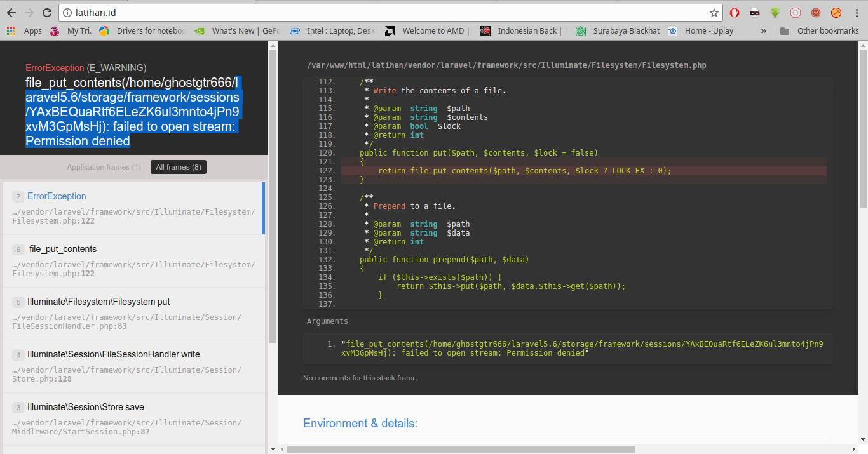
Task: Click argument 1 error string
Action: [x=581, y=348]
